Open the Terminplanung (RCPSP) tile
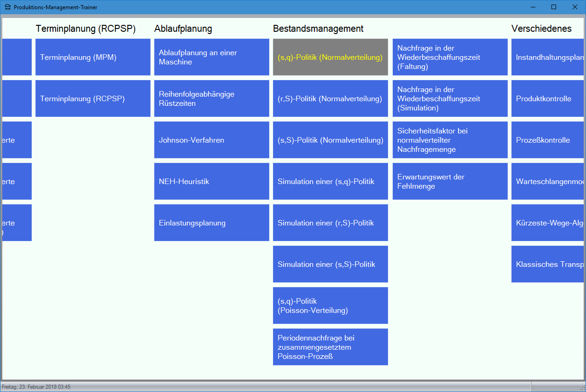586x392 pixels. pyautogui.click(x=93, y=98)
